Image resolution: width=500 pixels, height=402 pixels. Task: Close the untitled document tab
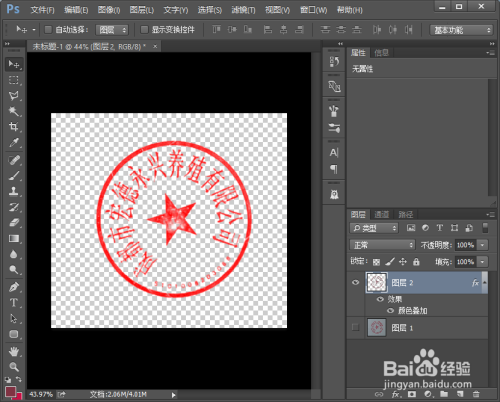(x=155, y=46)
